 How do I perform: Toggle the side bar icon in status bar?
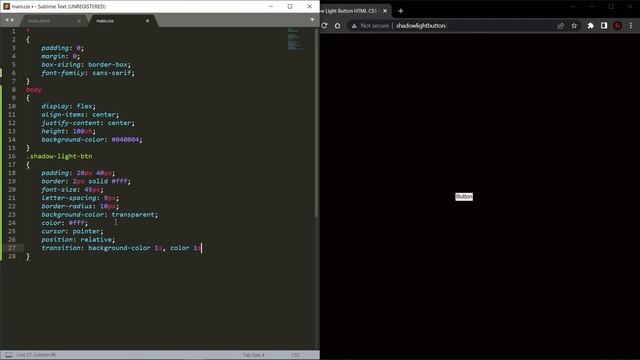click(8, 355)
